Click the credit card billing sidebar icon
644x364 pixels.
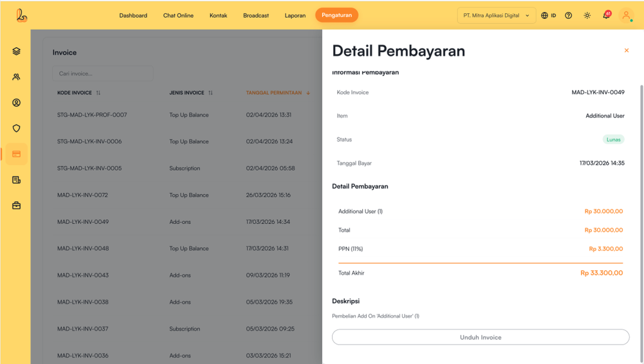[16, 154]
